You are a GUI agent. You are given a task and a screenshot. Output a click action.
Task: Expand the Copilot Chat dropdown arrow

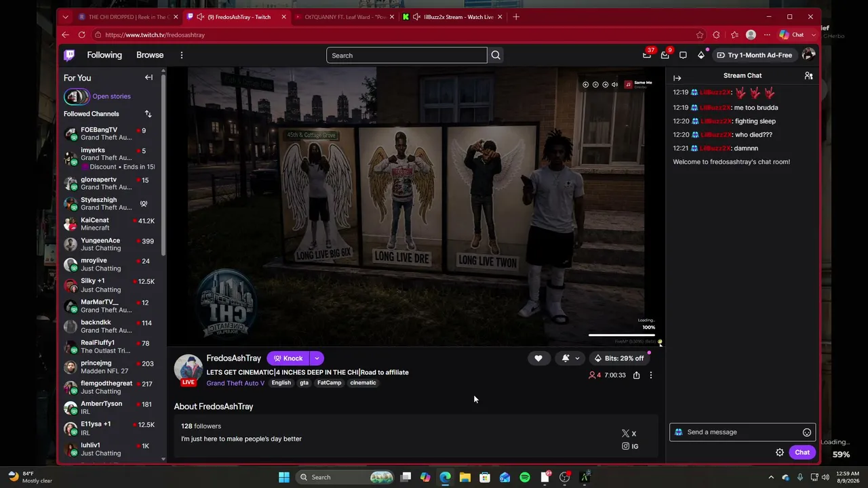pyautogui.click(x=814, y=35)
